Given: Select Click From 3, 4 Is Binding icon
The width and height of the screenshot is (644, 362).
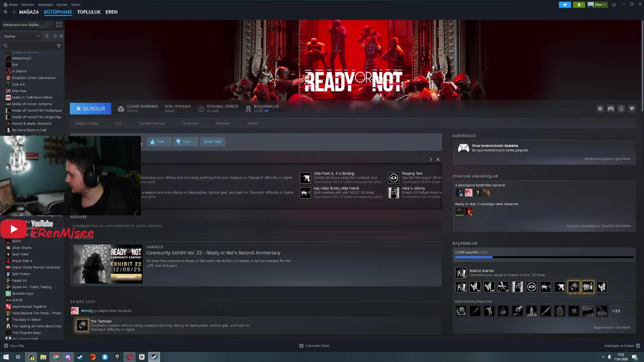Looking at the screenshot, I should tap(305, 177).
